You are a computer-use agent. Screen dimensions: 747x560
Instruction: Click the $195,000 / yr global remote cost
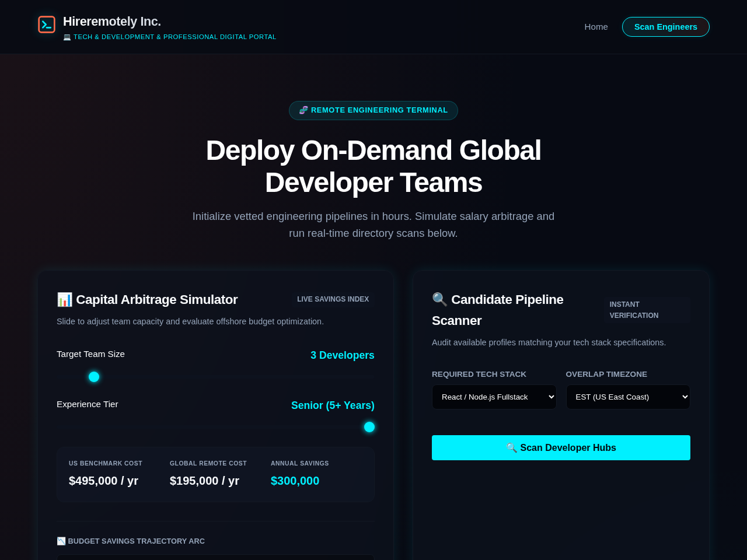(204, 481)
